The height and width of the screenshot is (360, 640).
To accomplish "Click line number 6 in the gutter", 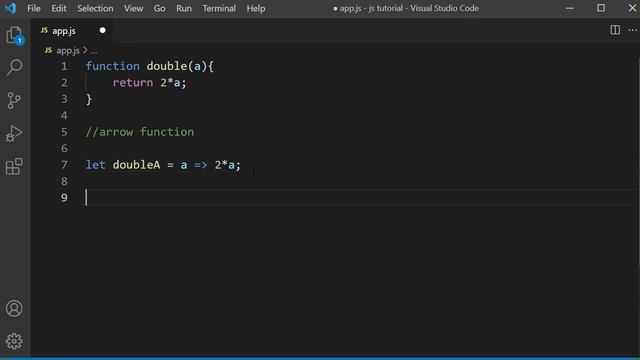I will pyautogui.click(x=64, y=148).
